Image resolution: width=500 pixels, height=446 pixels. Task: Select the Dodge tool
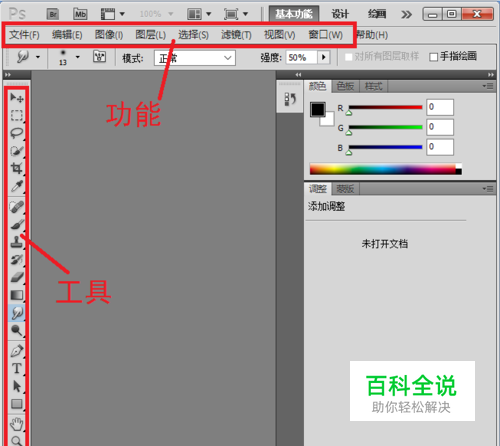[17, 330]
